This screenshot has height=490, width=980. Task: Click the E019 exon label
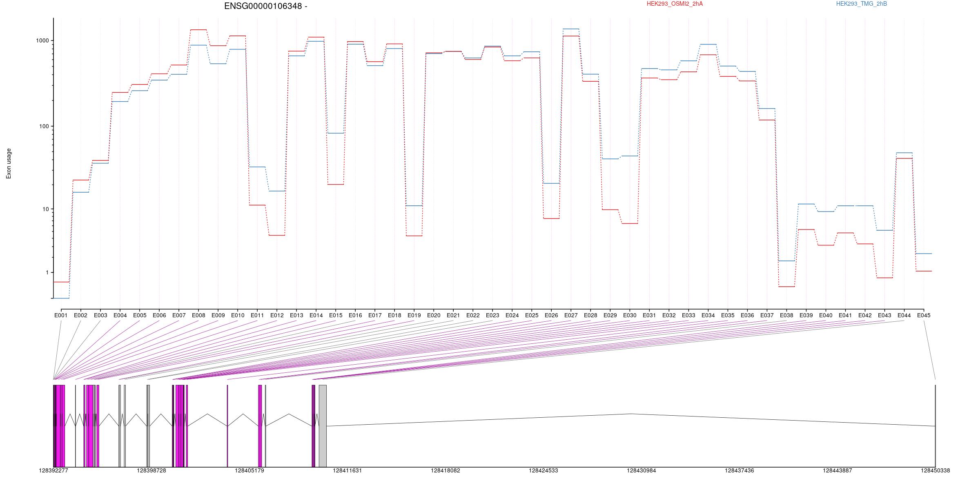pyautogui.click(x=414, y=315)
